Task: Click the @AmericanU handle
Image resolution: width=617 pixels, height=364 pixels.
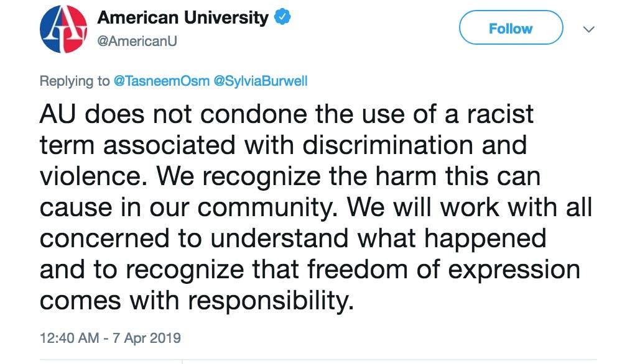Action: coord(133,42)
